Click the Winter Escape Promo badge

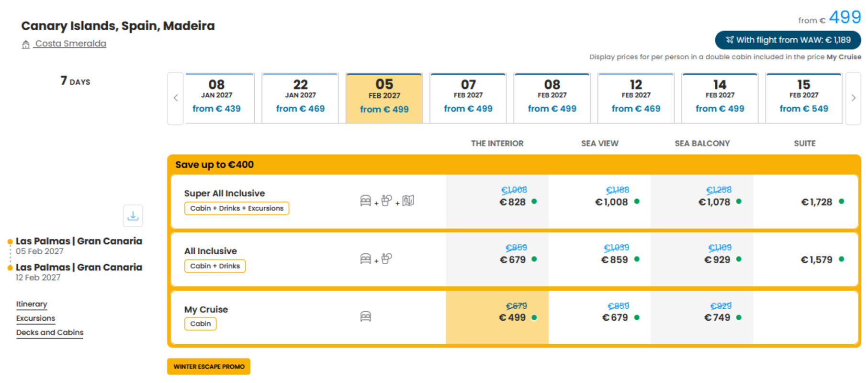(x=209, y=367)
